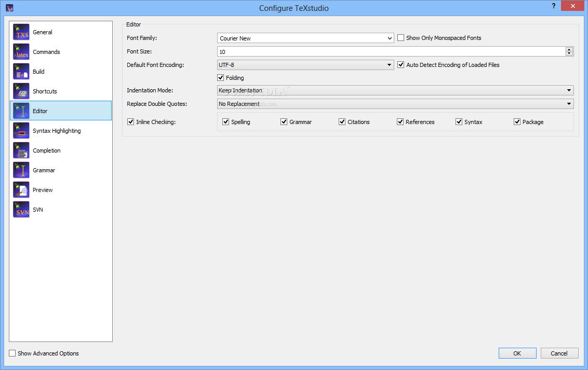Viewport: 588px width, 370px height.
Task: Click the SVN category icon
Action: (21, 210)
